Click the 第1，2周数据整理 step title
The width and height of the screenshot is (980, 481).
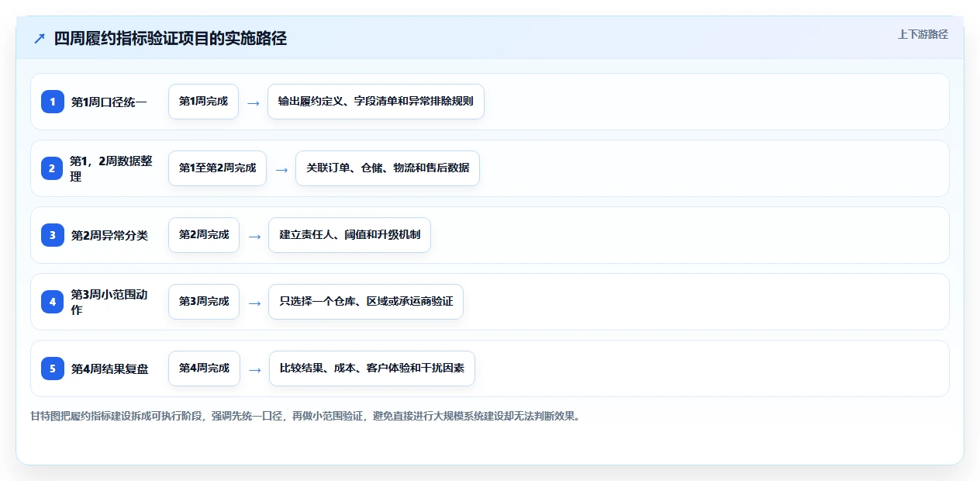(111, 168)
